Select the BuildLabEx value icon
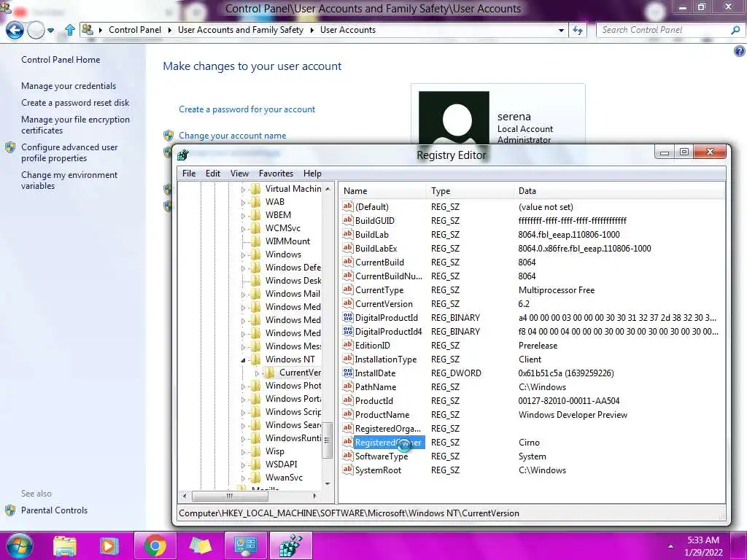747x560 pixels. click(348, 248)
